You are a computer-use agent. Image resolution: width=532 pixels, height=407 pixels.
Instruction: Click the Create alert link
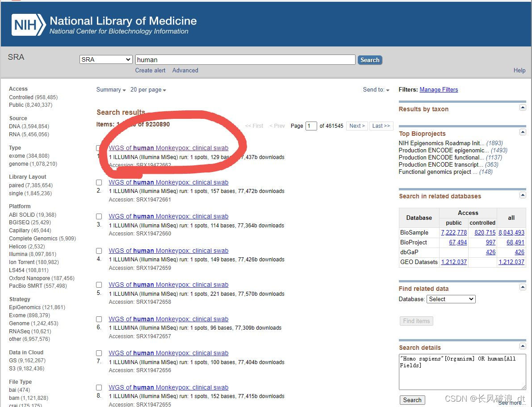click(150, 70)
